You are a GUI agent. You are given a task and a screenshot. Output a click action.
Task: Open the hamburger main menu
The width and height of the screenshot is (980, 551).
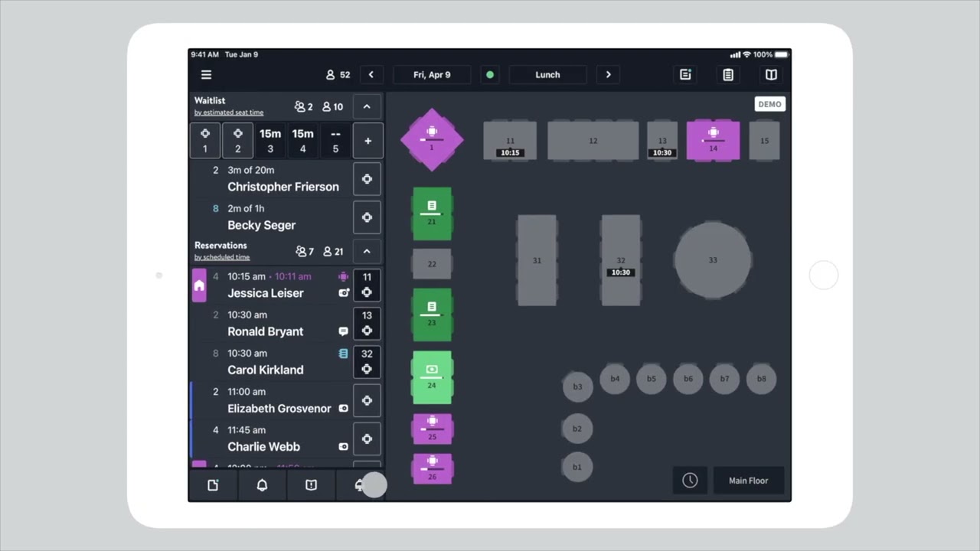206,75
